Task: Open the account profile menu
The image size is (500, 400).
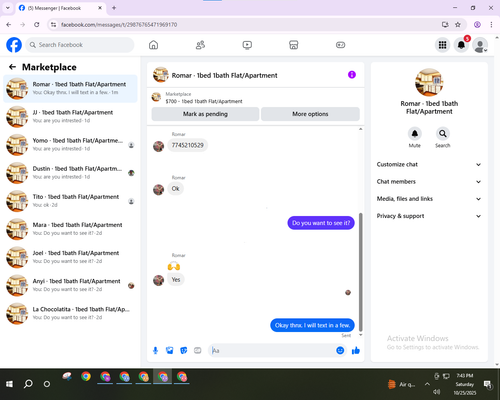Action: click(480, 45)
